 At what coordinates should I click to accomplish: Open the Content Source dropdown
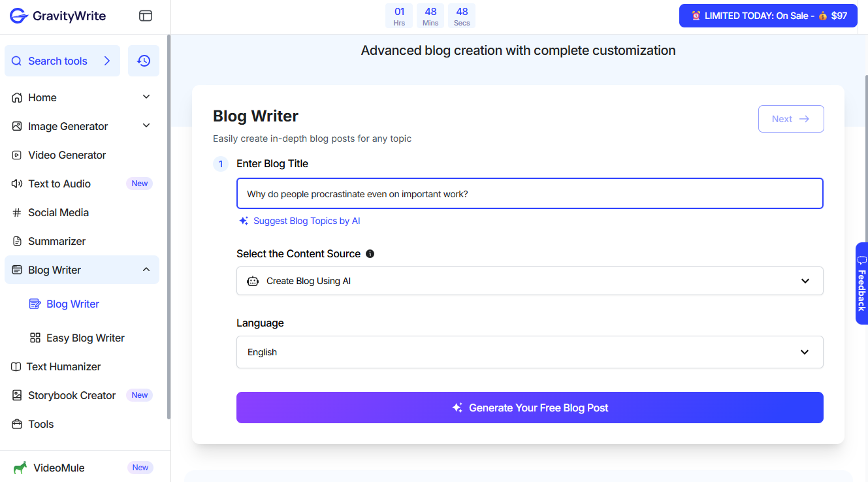(x=530, y=281)
